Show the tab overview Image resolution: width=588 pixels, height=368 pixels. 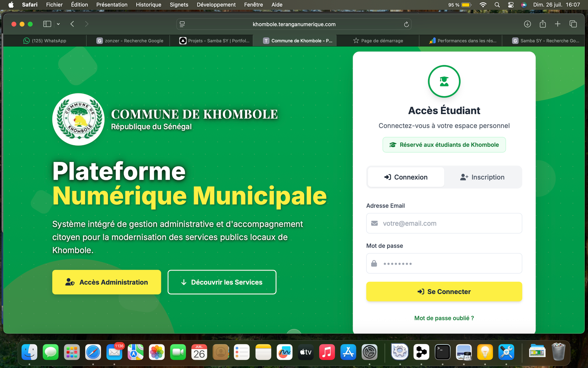(x=573, y=24)
